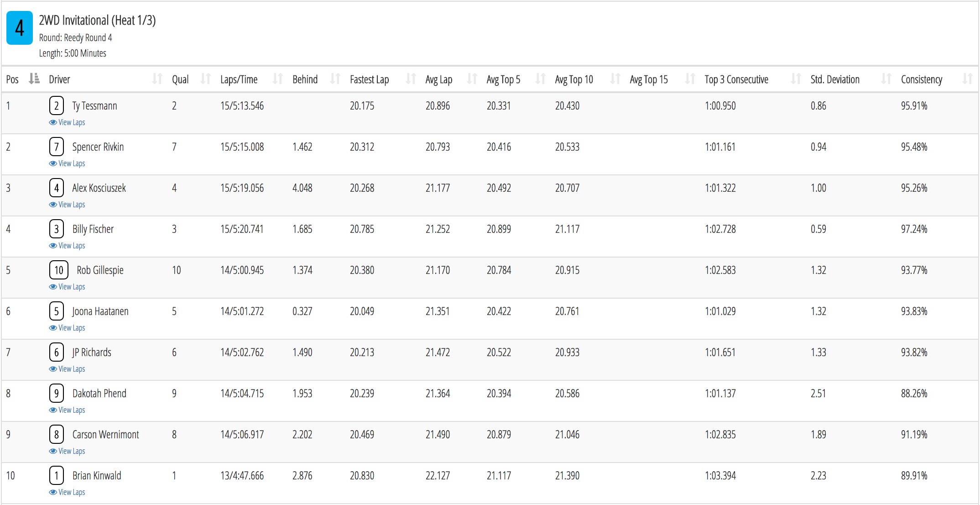Expand View Laps for Brian Kinwald
Viewport: 980px width, 505px height.
pos(67,492)
